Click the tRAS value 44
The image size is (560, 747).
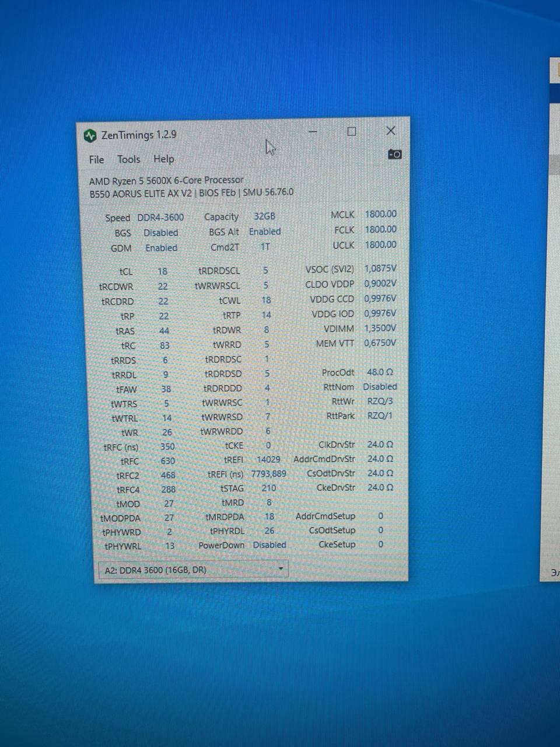[x=164, y=331]
